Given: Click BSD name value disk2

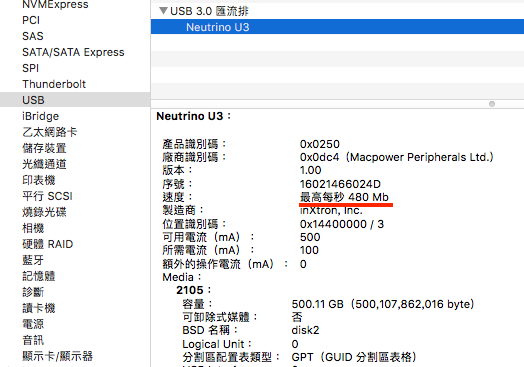Looking at the screenshot, I should [305, 330].
